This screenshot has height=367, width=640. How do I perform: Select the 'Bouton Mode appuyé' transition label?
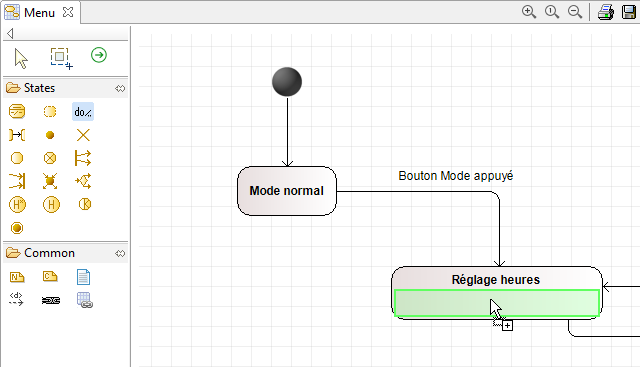tap(456, 176)
